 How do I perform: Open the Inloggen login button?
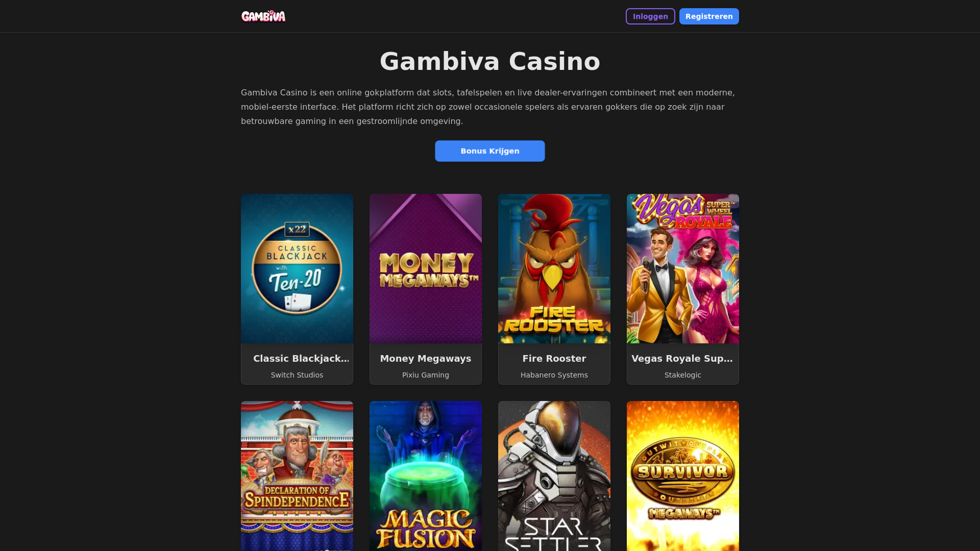[650, 16]
